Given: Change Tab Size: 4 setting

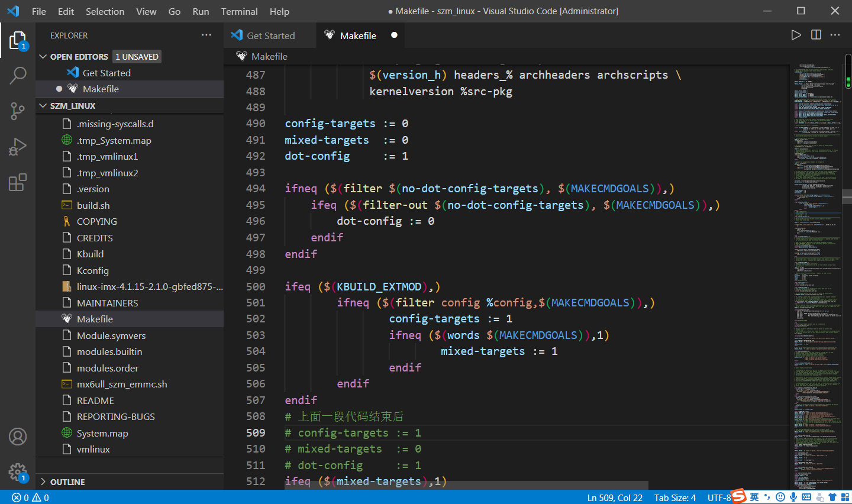Looking at the screenshot, I should pyautogui.click(x=675, y=497).
